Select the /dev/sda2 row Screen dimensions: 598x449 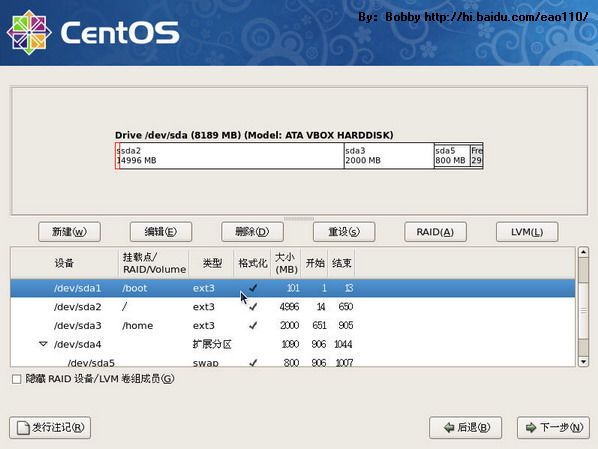(x=293, y=307)
